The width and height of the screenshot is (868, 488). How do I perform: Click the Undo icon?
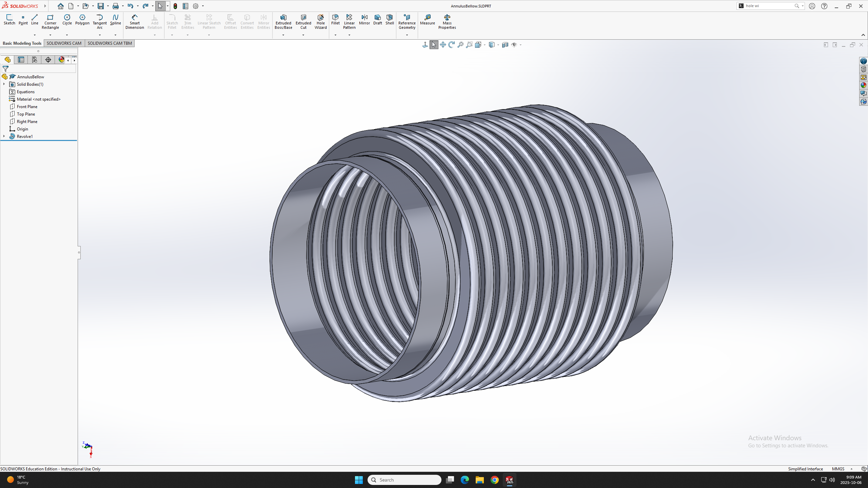point(130,6)
